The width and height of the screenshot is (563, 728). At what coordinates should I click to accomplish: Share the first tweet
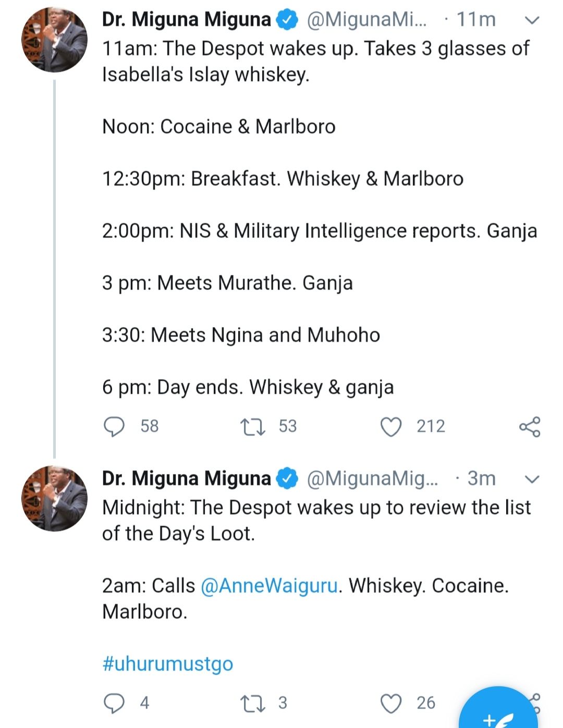tap(530, 427)
